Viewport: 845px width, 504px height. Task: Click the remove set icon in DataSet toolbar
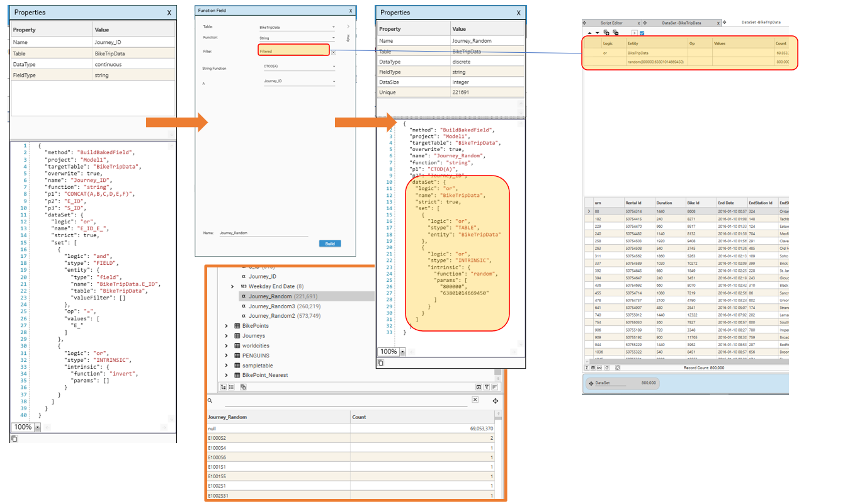[x=615, y=33]
